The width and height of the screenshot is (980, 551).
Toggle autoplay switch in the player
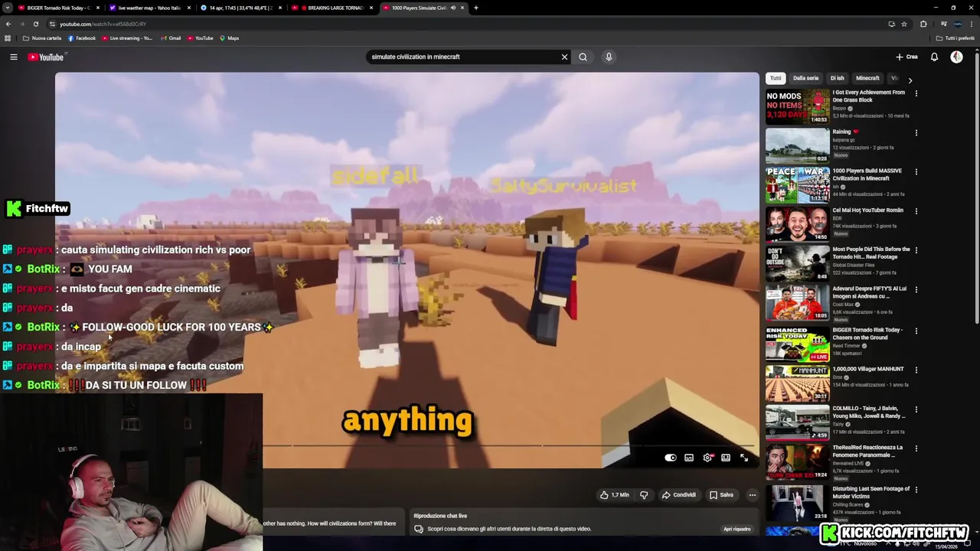tap(671, 458)
